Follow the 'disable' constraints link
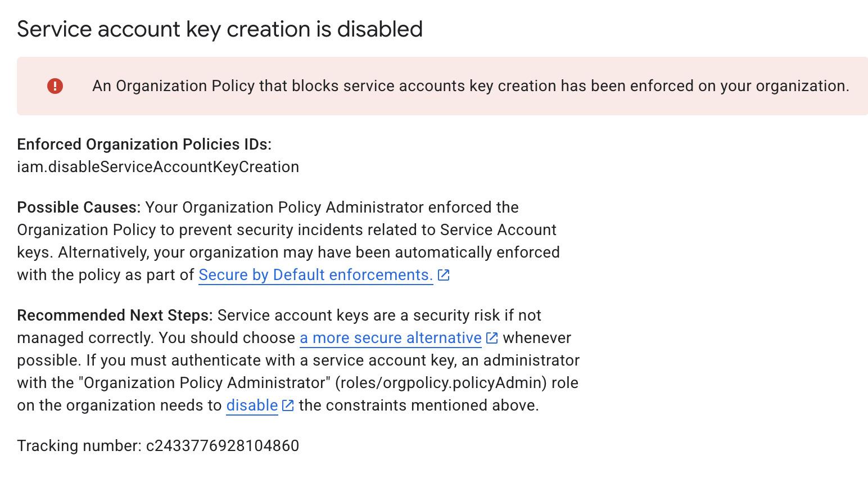 pyautogui.click(x=252, y=405)
